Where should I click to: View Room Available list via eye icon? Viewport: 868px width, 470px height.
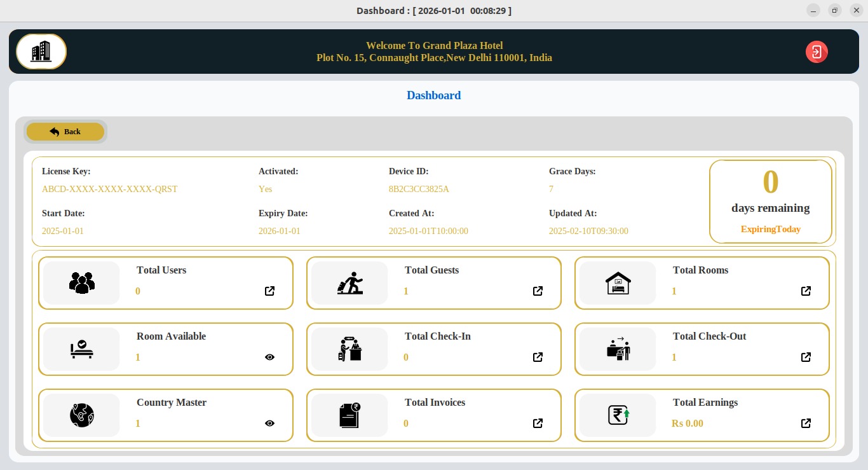[x=269, y=357]
